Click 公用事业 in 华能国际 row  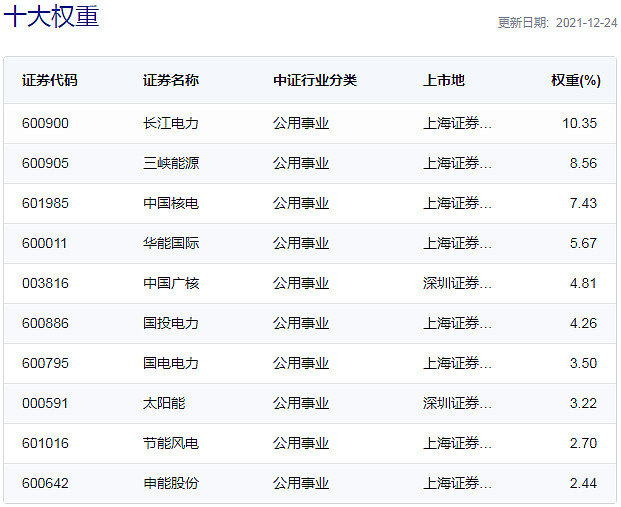301,243
